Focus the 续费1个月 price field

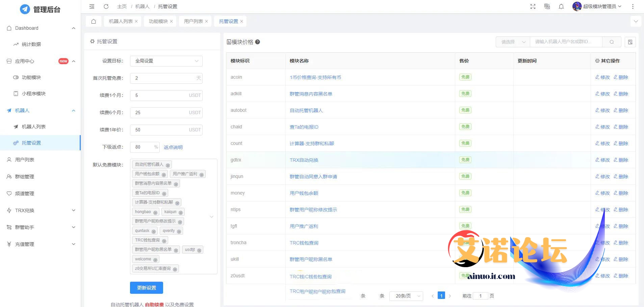166,96
